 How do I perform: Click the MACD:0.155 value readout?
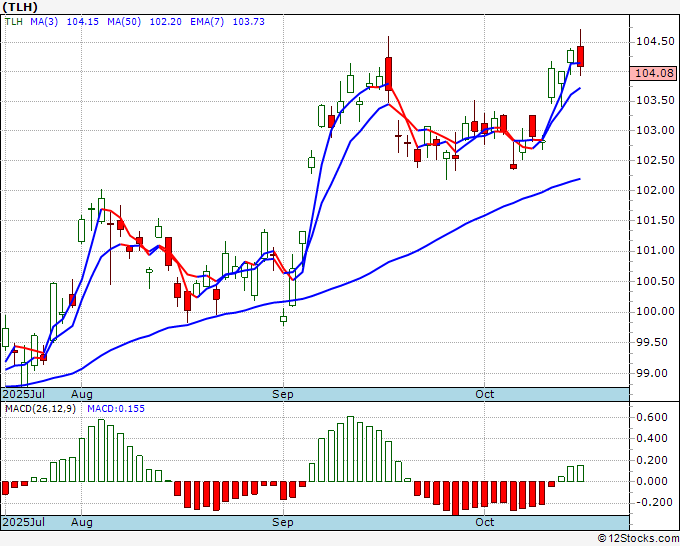116,409
